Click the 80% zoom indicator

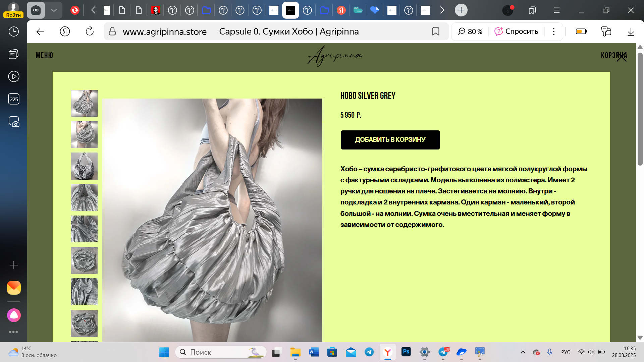tap(470, 32)
